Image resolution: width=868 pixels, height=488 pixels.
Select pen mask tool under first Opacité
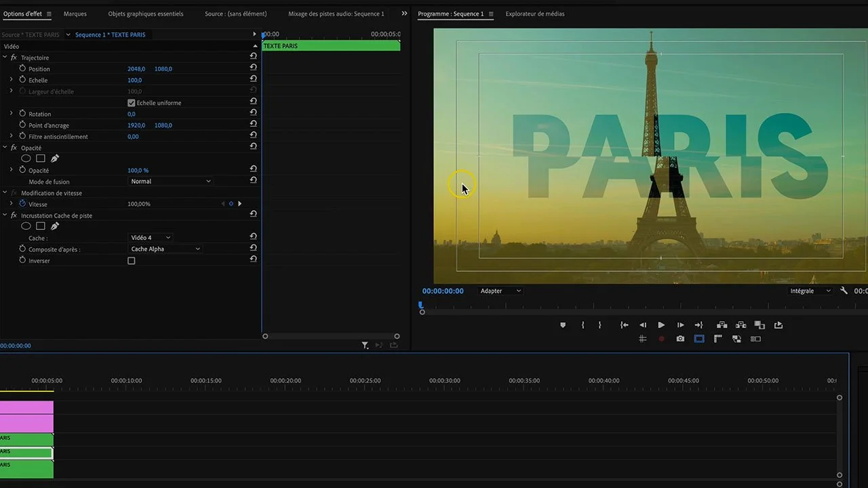click(x=55, y=159)
